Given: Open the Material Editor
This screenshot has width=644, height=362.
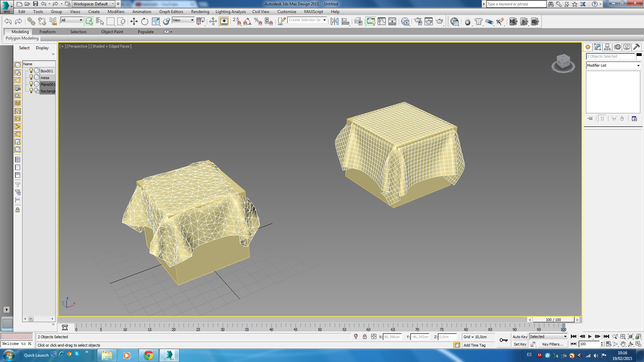Looking at the screenshot, I should tap(405, 21).
